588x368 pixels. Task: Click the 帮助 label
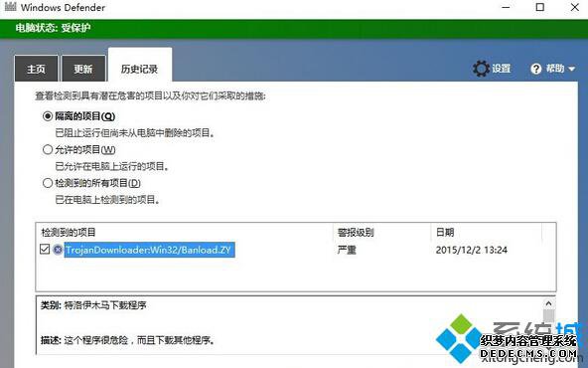coord(555,69)
